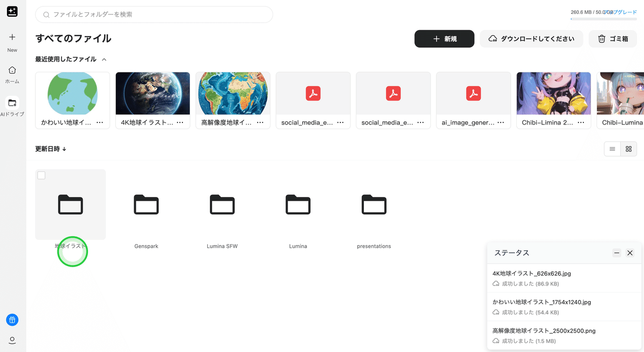Switch to list view layout

(612, 149)
